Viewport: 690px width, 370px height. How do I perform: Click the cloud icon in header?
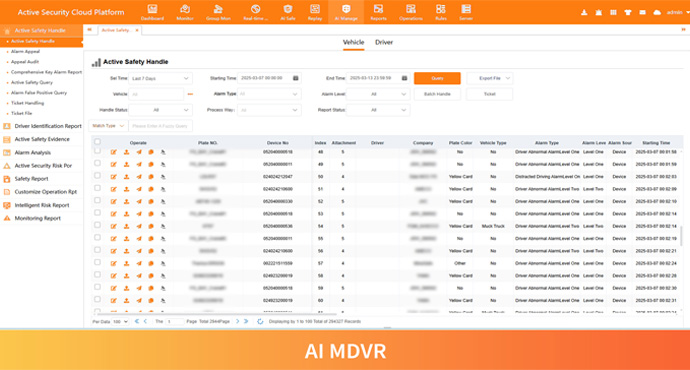pos(657,12)
